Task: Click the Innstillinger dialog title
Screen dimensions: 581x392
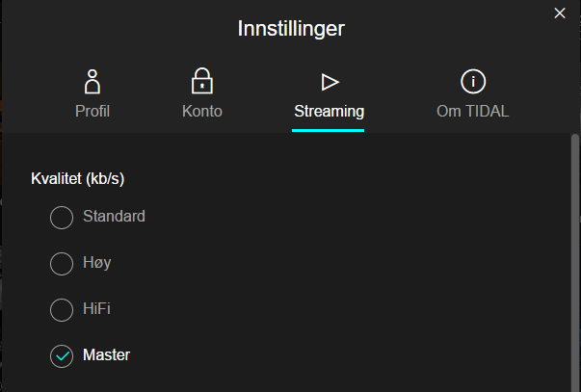Action: [x=291, y=29]
